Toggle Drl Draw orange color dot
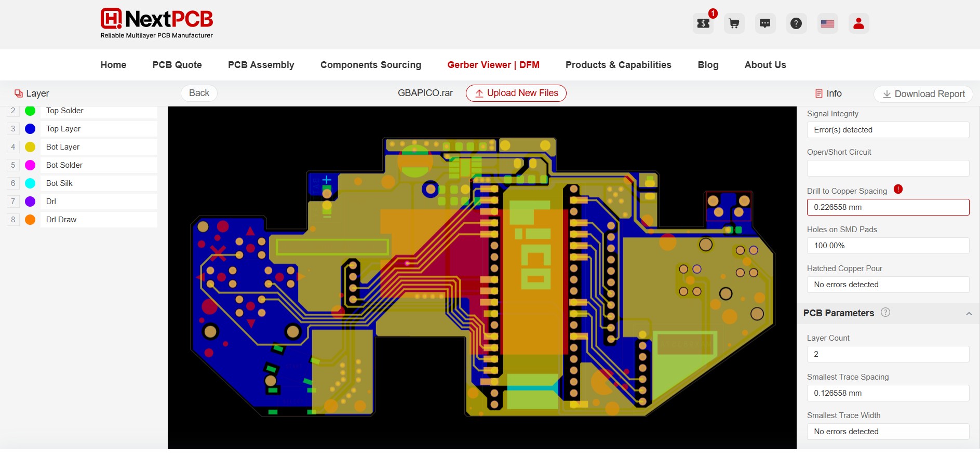Screen dimensions: 980x457 [x=30, y=220]
